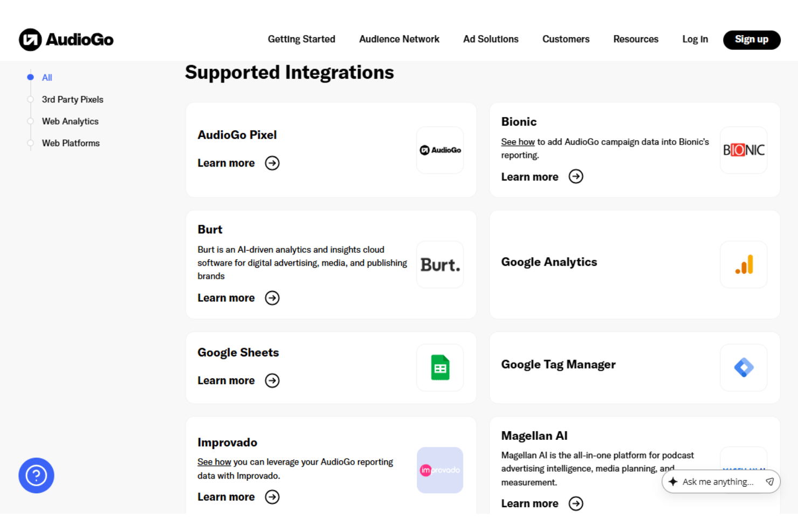Click Learn more under Burt
This screenshot has width=798, height=532.
[x=226, y=298]
